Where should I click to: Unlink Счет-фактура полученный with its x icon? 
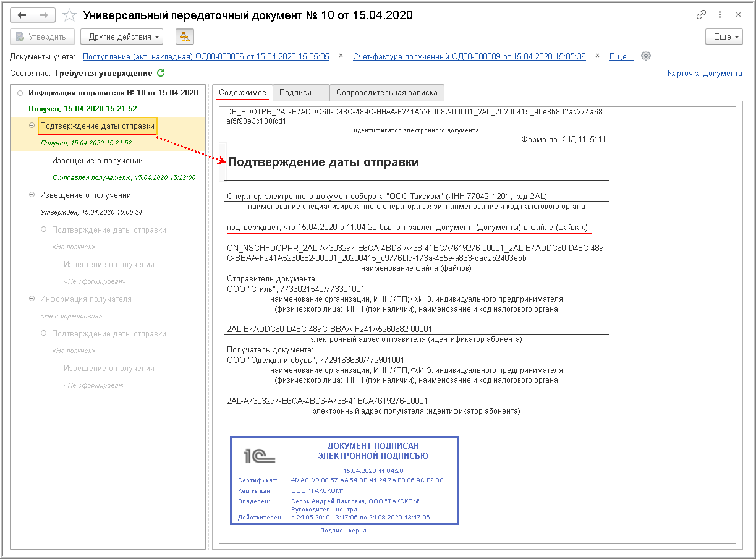click(597, 56)
